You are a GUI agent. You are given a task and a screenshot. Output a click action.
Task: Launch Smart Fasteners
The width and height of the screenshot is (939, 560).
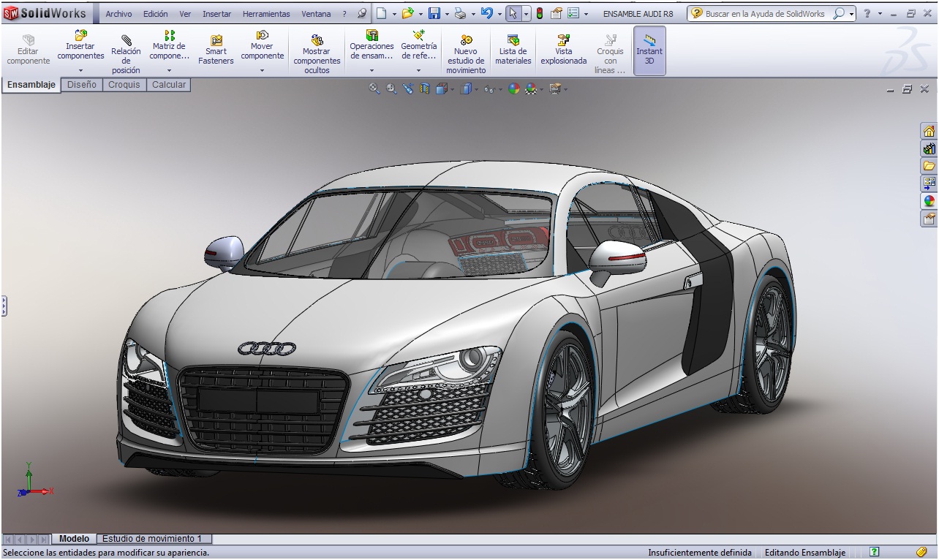[216, 50]
